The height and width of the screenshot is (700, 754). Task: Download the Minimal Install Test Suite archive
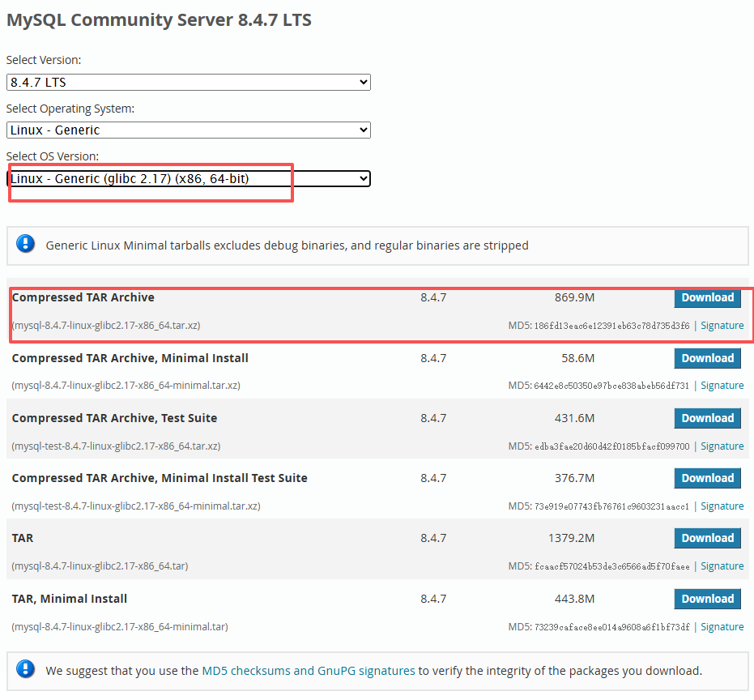click(x=707, y=478)
